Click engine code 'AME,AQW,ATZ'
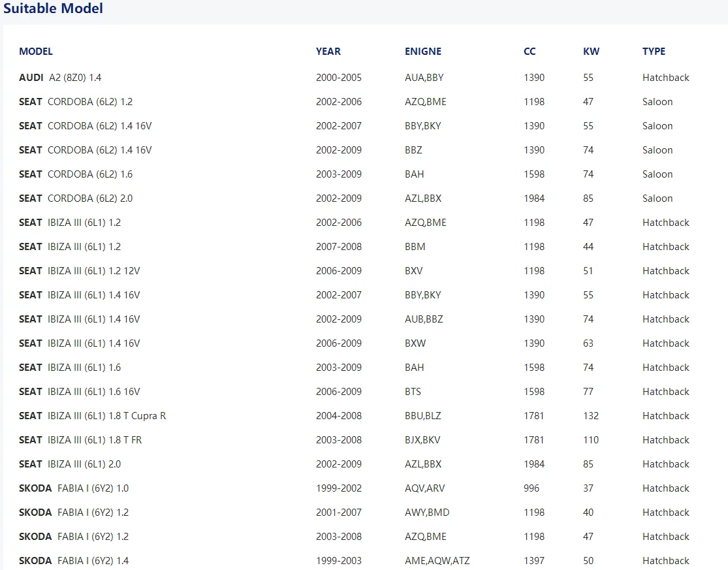 (437, 560)
